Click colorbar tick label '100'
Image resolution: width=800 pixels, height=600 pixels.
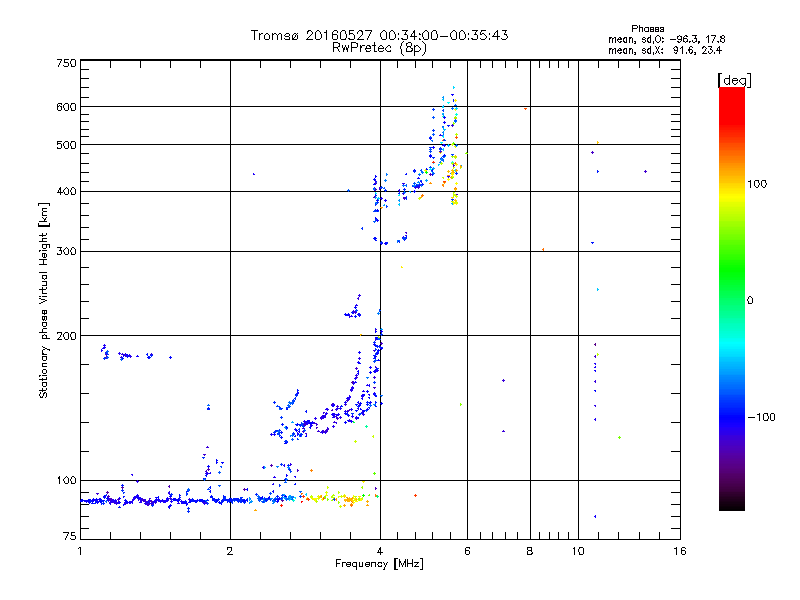pyautogui.click(x=757, y=184)
